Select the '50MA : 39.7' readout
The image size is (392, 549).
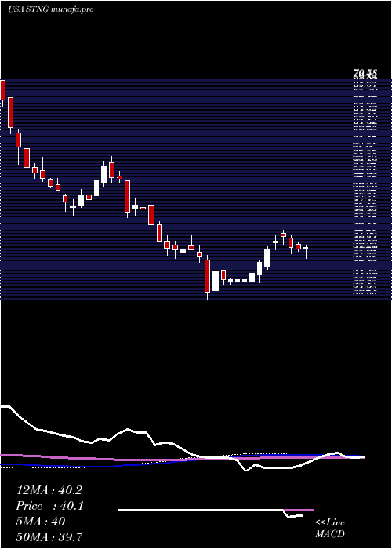point(49,537)
